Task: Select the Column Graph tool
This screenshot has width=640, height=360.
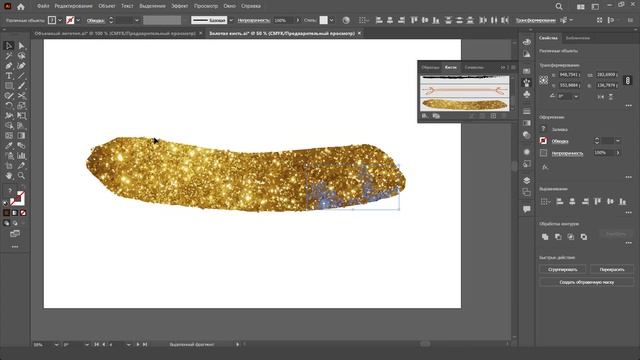Action: (21, 156)
